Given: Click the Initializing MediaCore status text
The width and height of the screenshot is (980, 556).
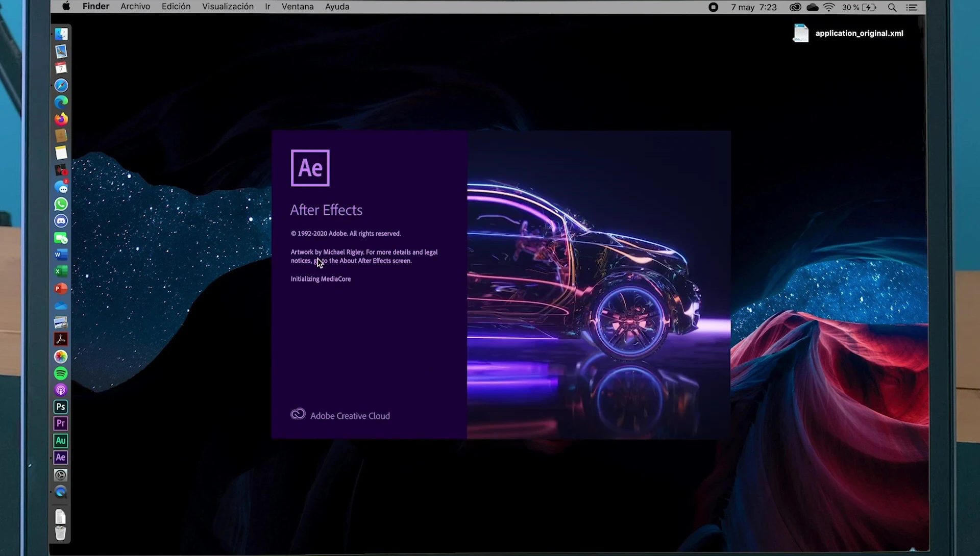Looking at the screenshot, I should 321,279.
